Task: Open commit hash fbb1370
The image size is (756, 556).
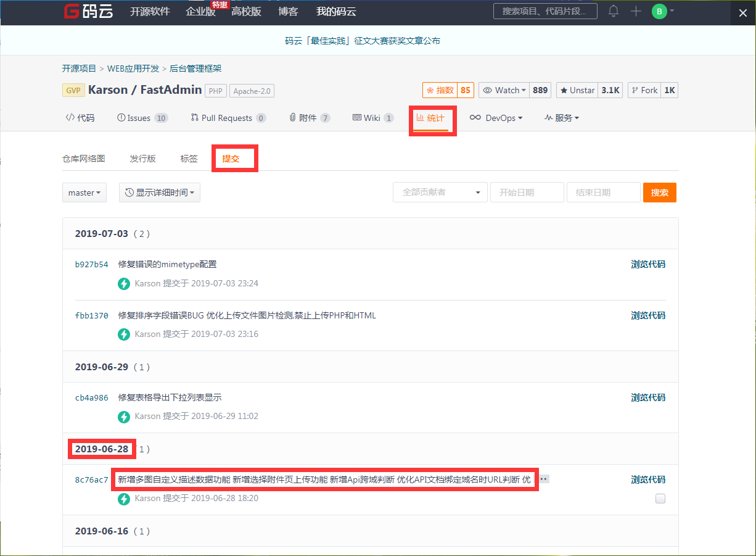Action: (x=92, y=315)
